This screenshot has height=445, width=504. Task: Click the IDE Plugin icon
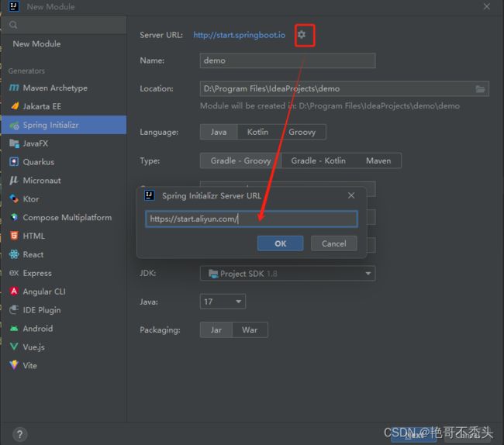[14, 310]
